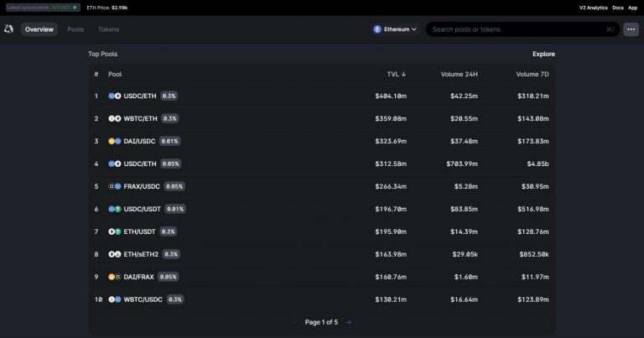
Task: Click the Explore link
Action: [x=543, y=54]
